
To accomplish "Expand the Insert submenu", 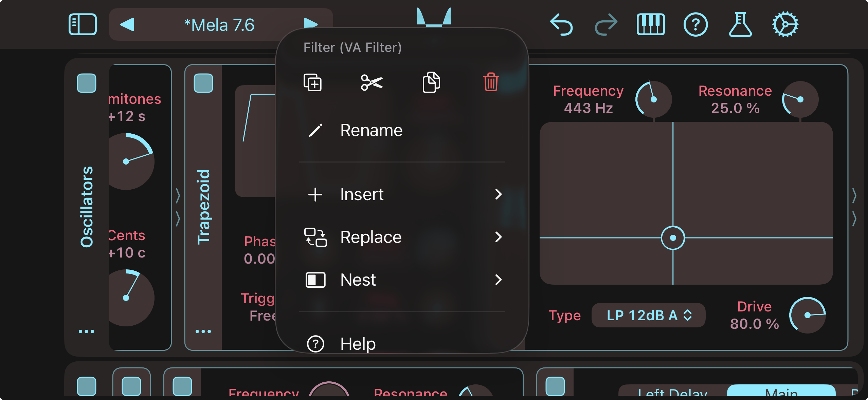I will [x=401, y=194].
